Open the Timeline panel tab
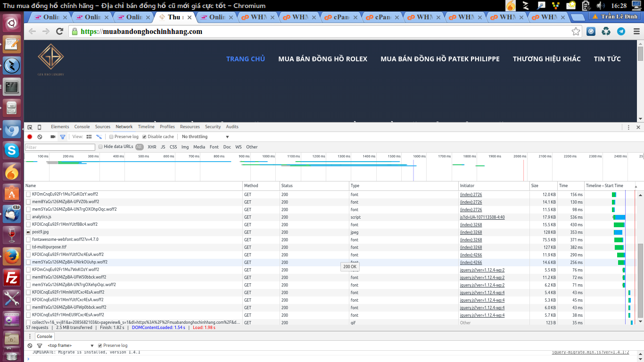 (x=146, y=127)
